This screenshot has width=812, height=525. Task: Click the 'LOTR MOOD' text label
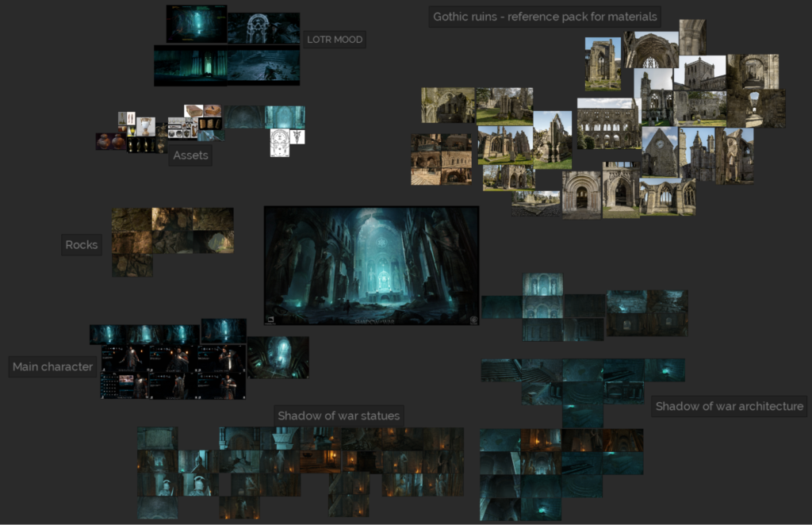point(335,40)
